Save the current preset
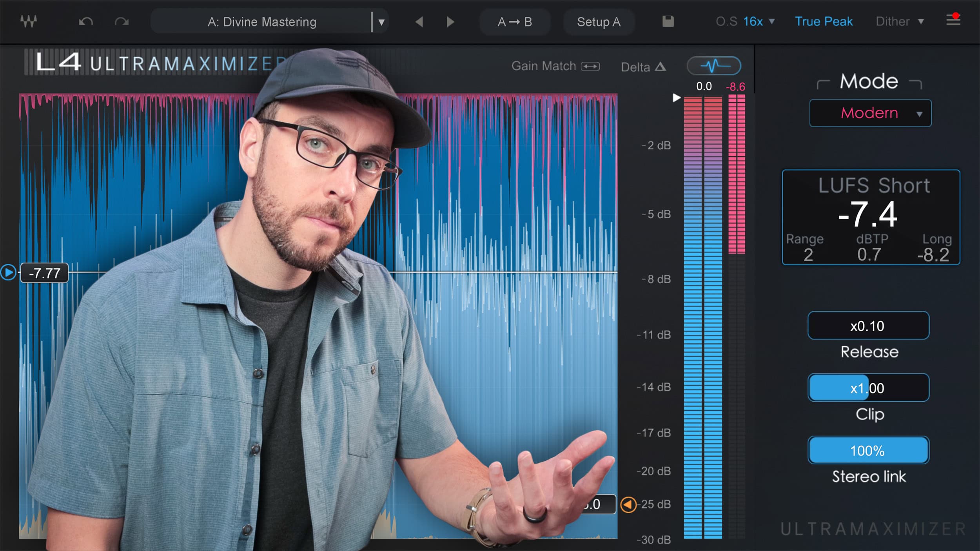 [668, 22]
